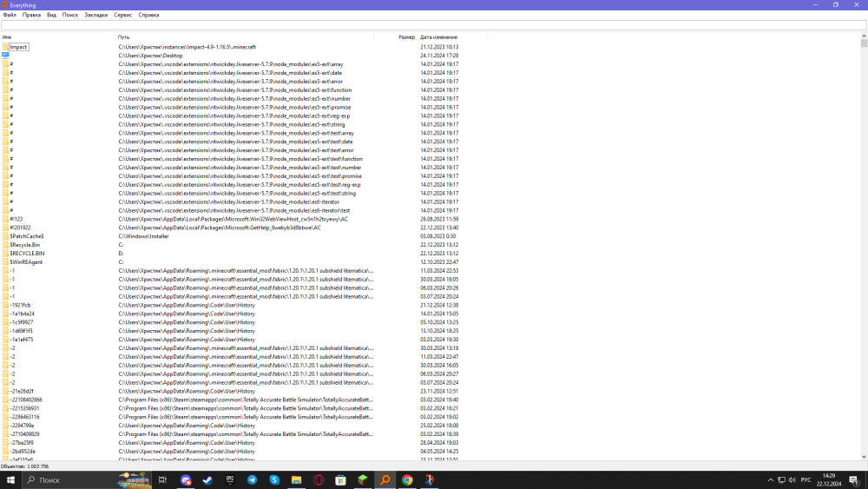Image resolution: width=868 pixels, height=489 pixels.
Task: Click the results list scrollbar thumb
Action: pyautogui.click(x=864, y=43)
